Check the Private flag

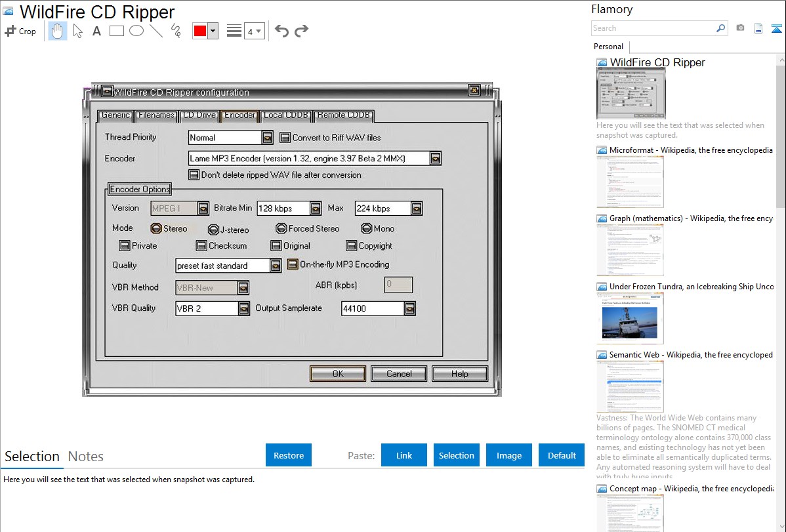(x=124, y=246)
